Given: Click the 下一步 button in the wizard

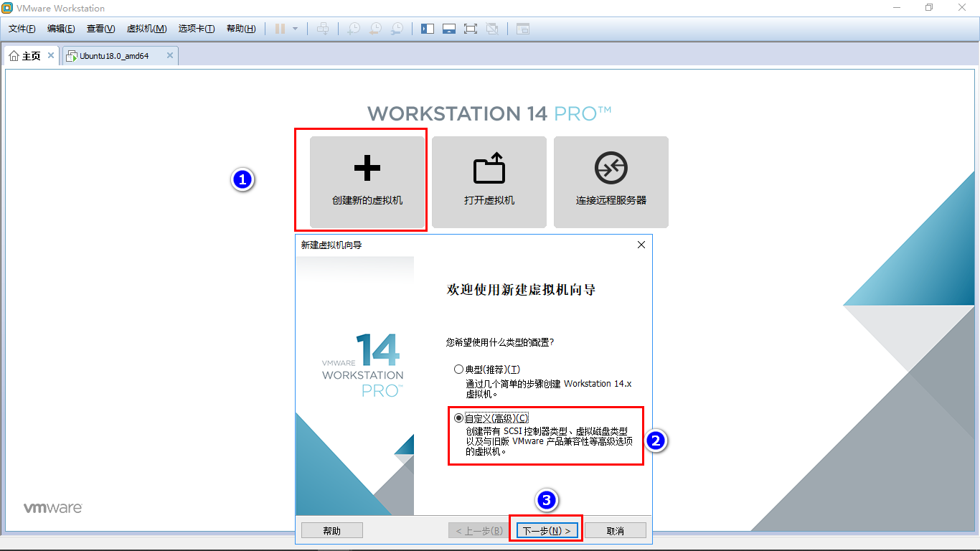Looking at the screenshot, I should (546, 531).
